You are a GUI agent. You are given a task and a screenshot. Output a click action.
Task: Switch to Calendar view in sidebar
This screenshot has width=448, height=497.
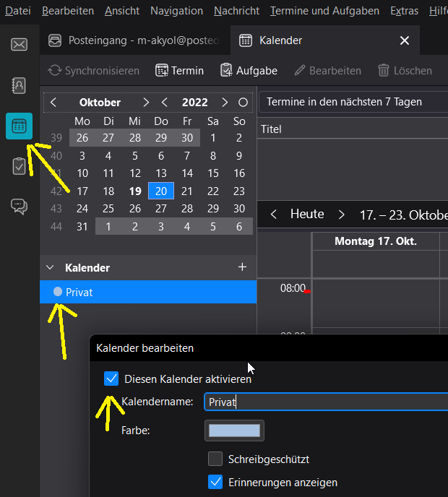(x=20, y=126)
